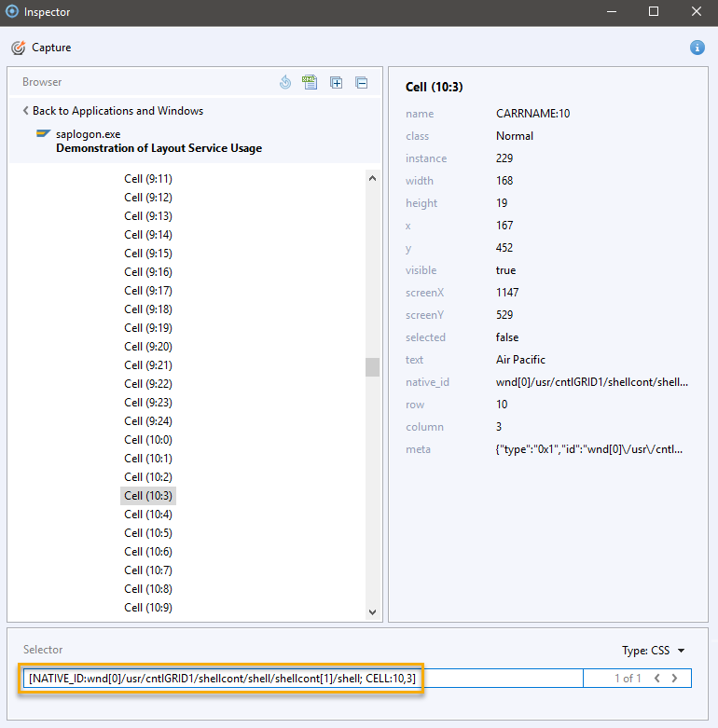The width and height of the screenshot is (718, 728).
Task: Select tree item Cell (9:20)
Action: 148,347
